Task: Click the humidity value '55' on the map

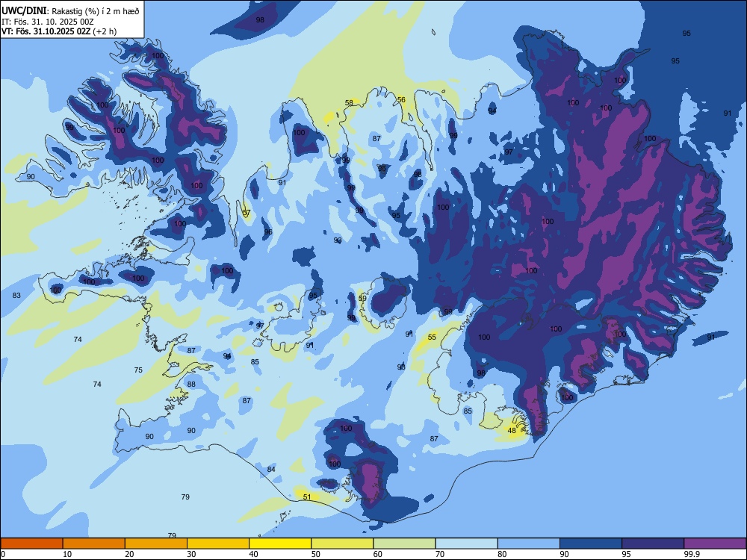Action: pos(432,337)
